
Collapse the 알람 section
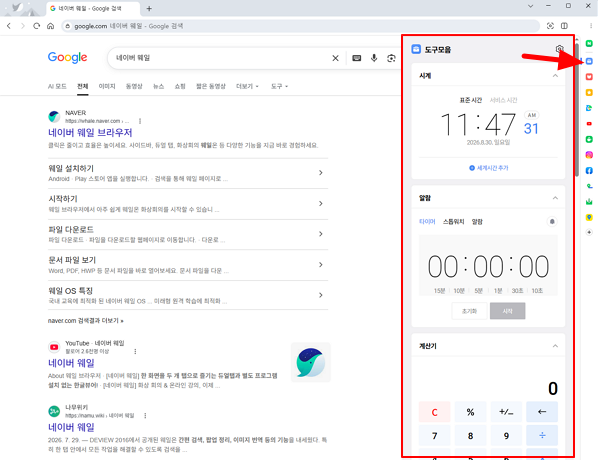tap(555, 198)
